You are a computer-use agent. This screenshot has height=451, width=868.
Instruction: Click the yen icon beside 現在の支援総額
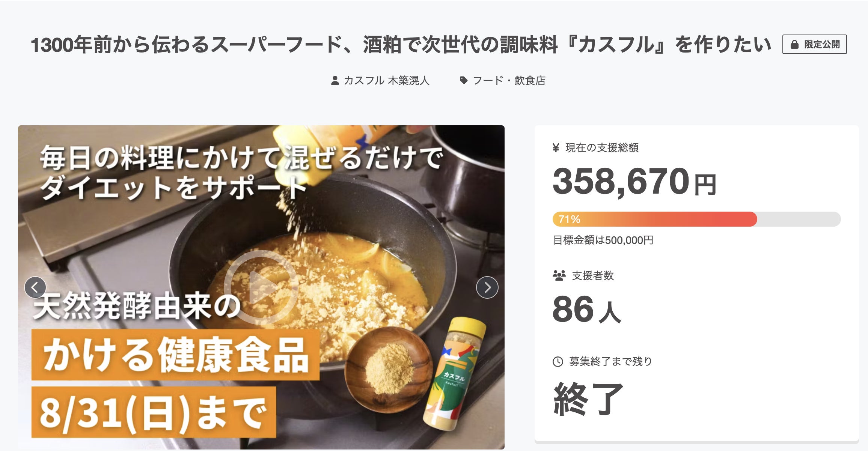556,148
